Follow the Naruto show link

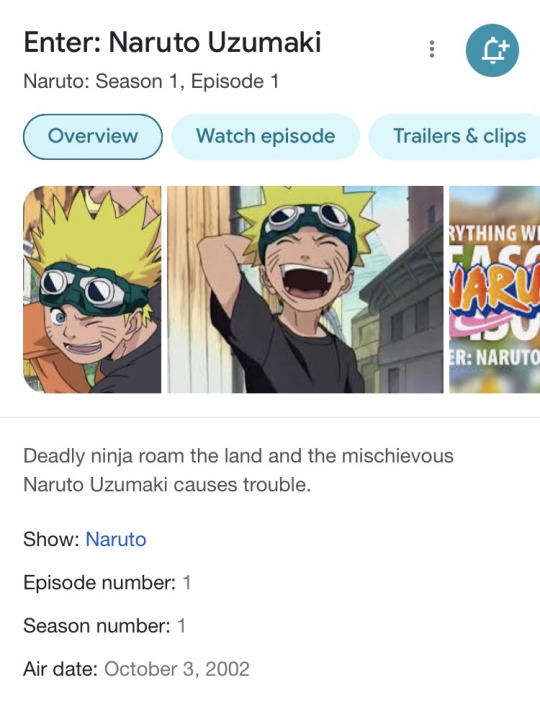[x=116, y=539]
